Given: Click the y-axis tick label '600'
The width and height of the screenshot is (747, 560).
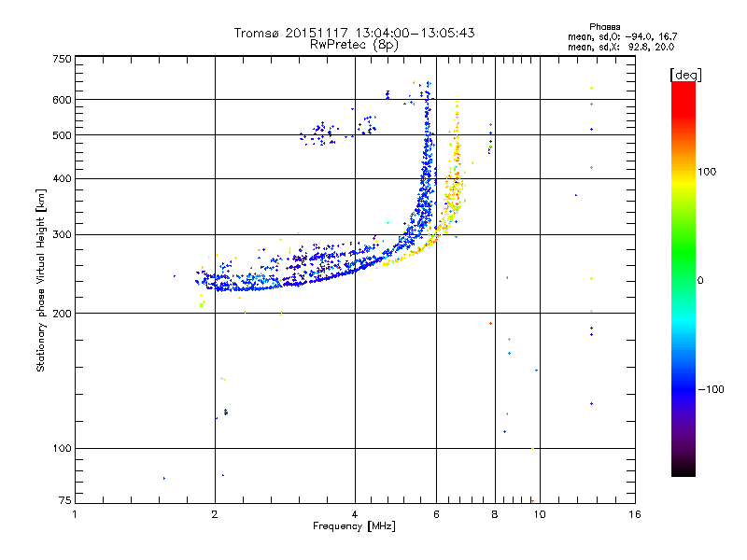Looking at the screenshot, I should [x=62, y=100].
